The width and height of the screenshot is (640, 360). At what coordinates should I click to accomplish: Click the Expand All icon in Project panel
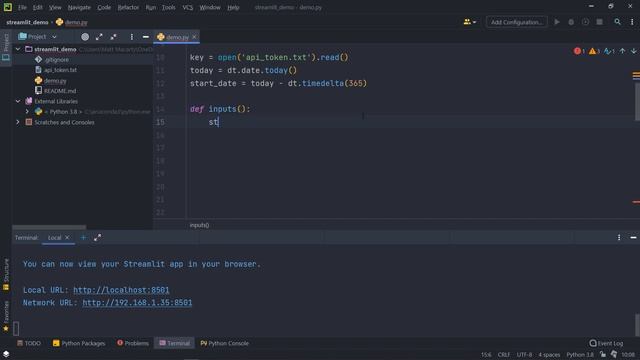coord(99,37)
